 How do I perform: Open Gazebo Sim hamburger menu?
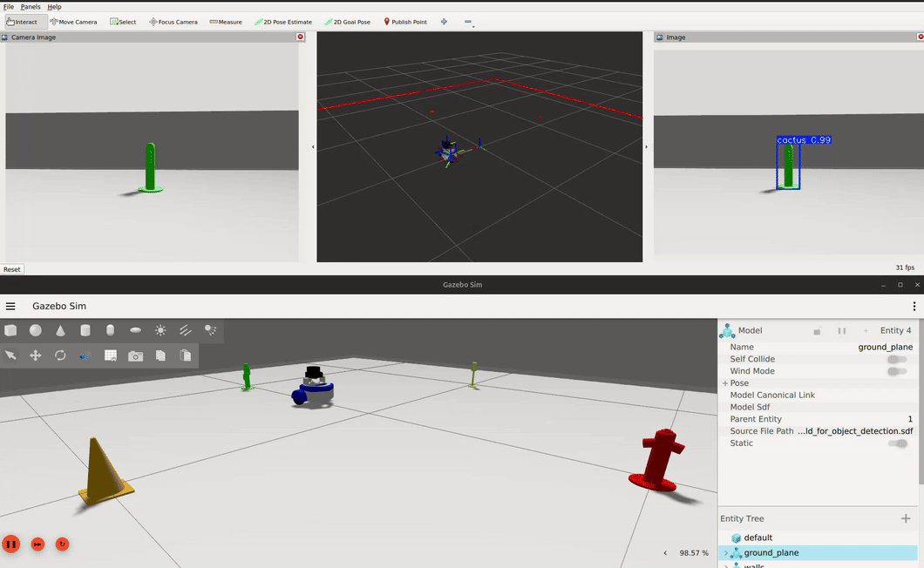coord(10,307)
